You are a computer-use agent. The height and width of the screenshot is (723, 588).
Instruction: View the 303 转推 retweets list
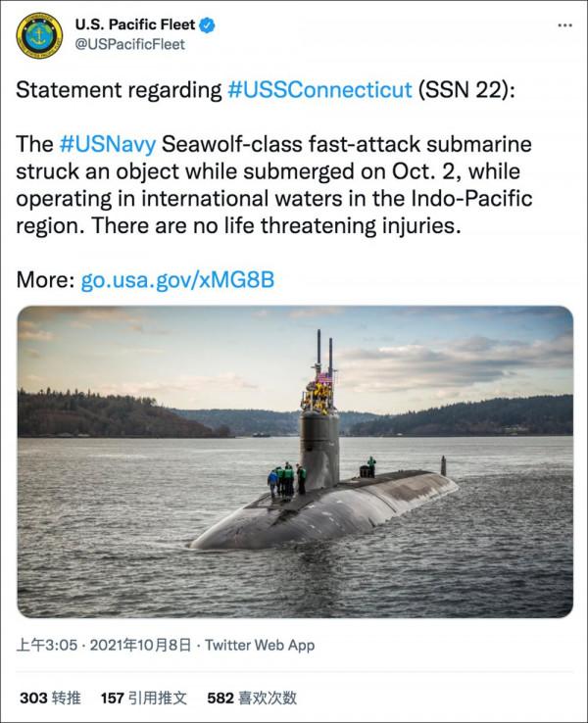tap(50, 698)
